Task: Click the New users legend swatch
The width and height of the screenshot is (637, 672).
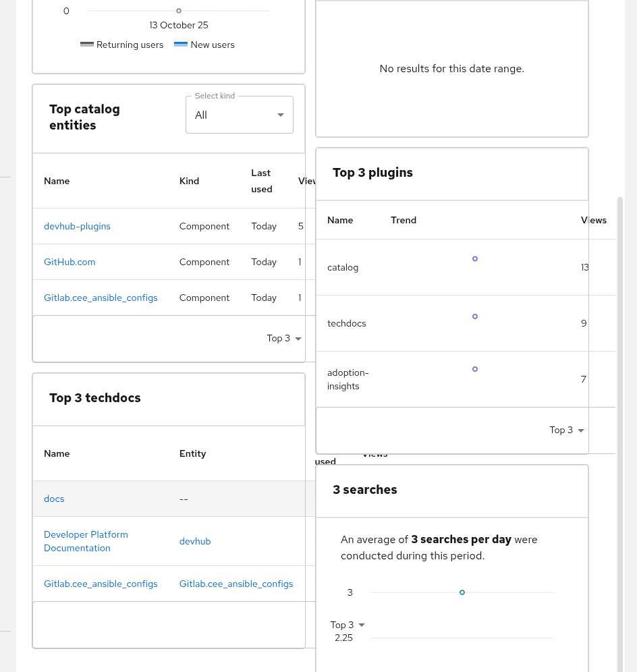Action: coord(180,45)
